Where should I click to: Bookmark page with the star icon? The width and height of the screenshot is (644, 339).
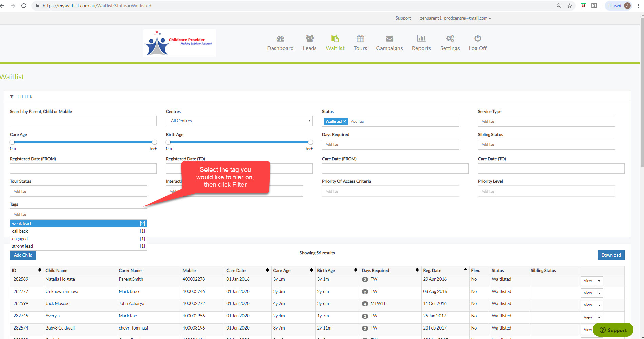[570, 6]
